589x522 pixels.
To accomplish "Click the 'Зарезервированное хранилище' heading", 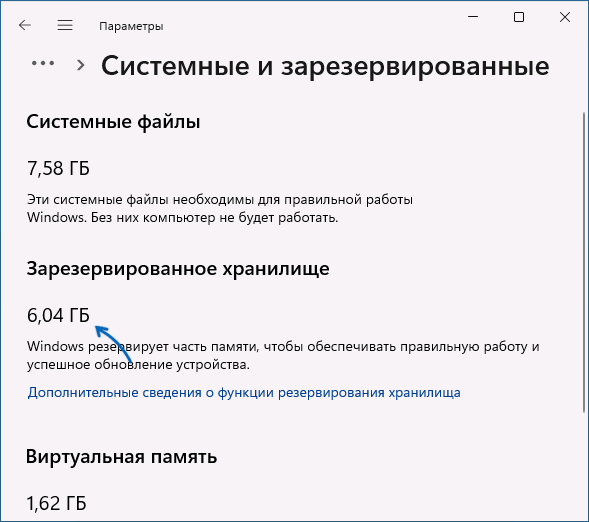I will [178, 269].
